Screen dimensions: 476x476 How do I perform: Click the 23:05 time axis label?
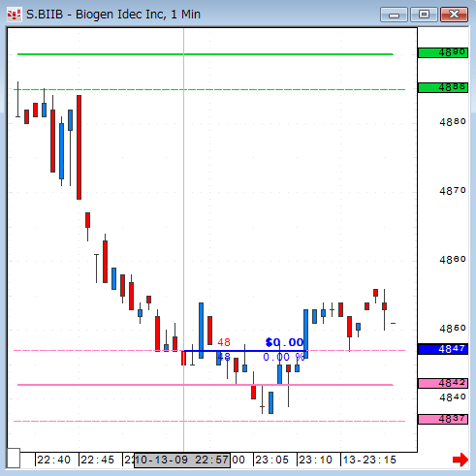click(x=271, y=460)
